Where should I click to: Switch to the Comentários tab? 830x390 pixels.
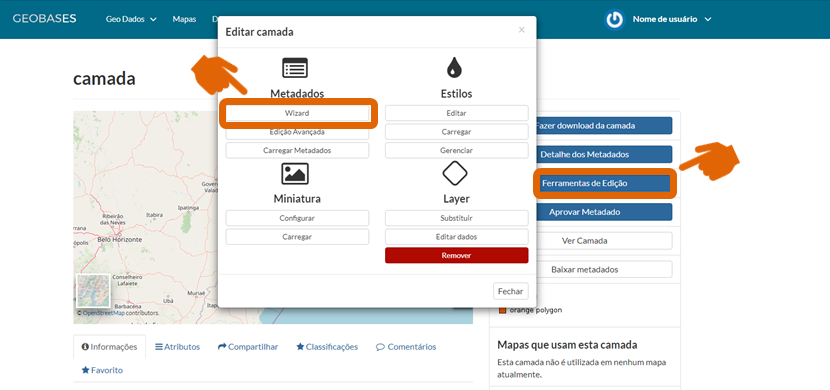pyautogui.click(x=406, y=347)
